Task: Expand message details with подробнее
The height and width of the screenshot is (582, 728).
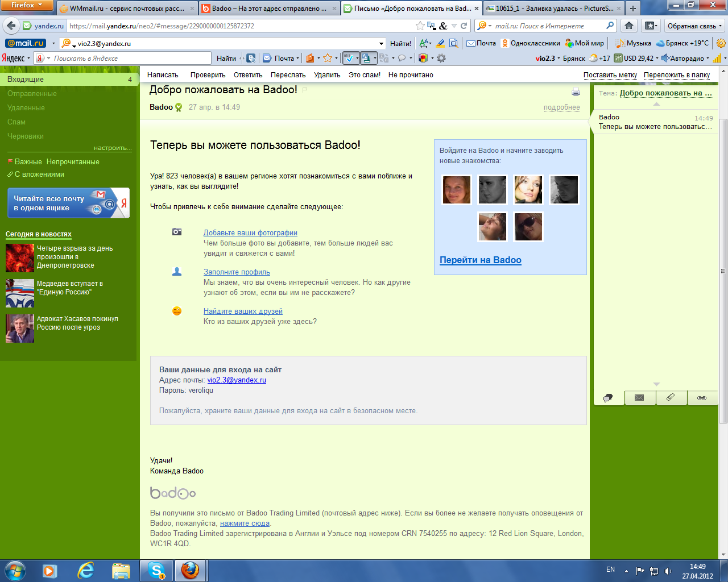Action: pos(561,107)
